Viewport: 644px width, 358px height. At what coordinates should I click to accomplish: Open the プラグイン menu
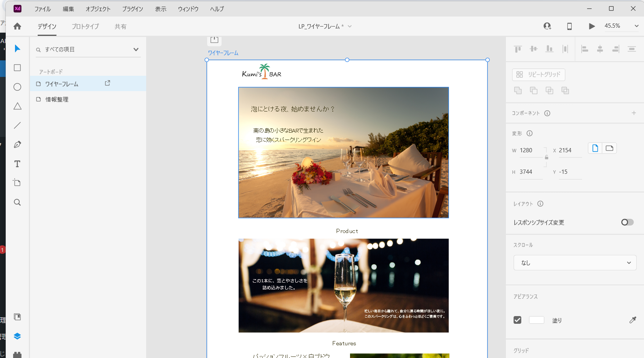tap(132, 9)
